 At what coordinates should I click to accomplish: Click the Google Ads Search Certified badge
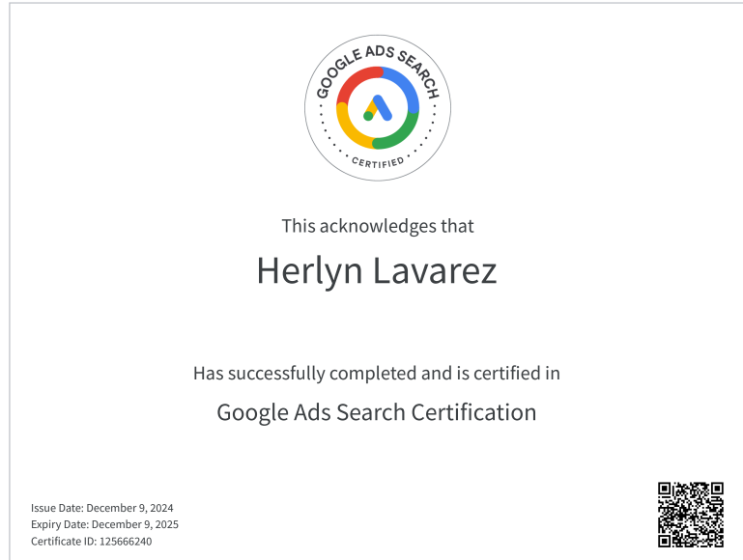378,108
